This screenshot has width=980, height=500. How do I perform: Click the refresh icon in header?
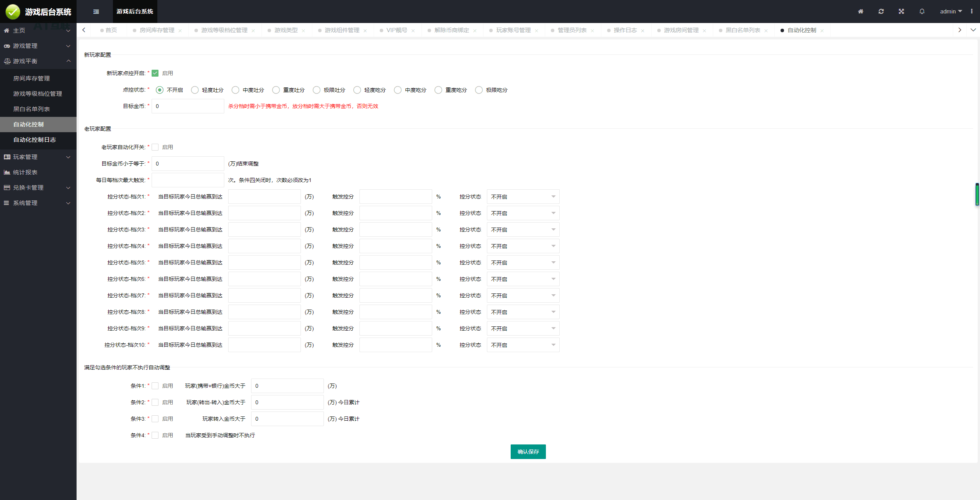(881, 11)
